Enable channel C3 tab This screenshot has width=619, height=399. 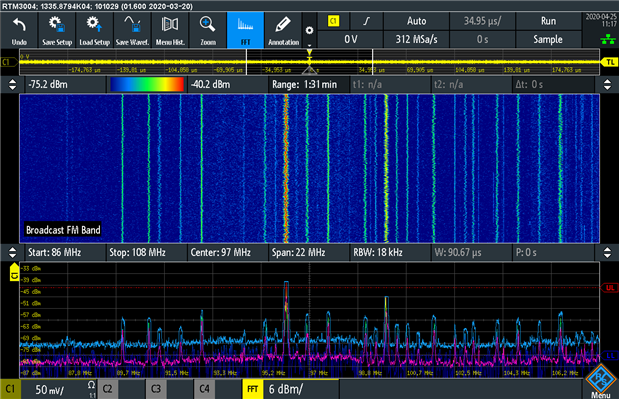click(156, 389)
